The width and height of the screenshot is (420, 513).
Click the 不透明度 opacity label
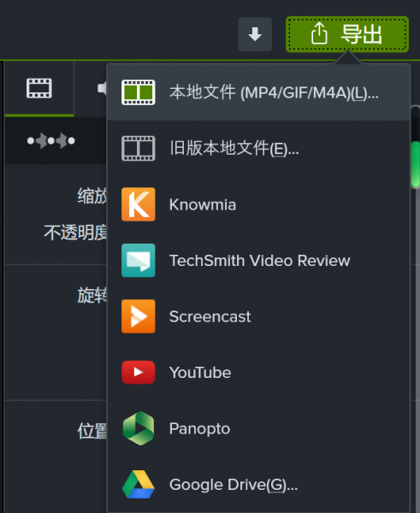(75, 233)
